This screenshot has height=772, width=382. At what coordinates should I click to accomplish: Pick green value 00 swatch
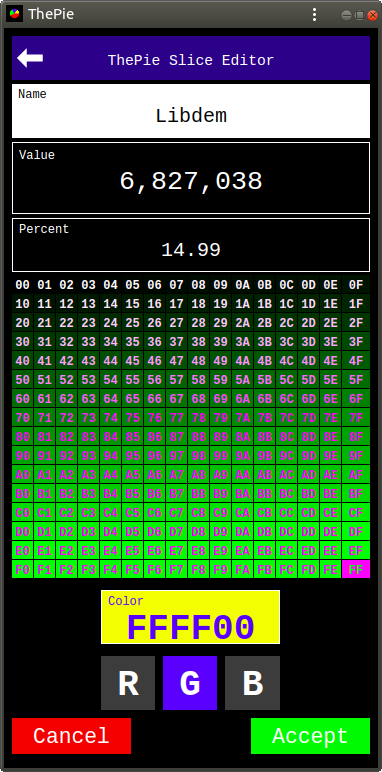[x=23, y=285]
